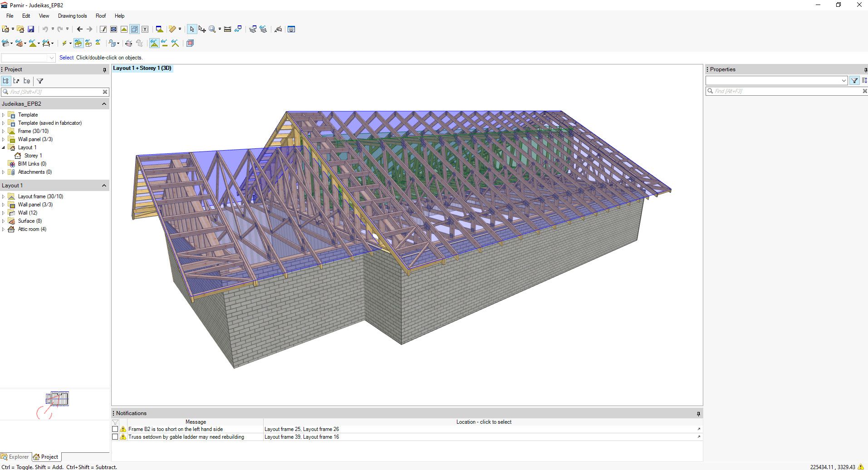
Task: Click the Zoom magnifier tool
Action: tap(212, 29)
